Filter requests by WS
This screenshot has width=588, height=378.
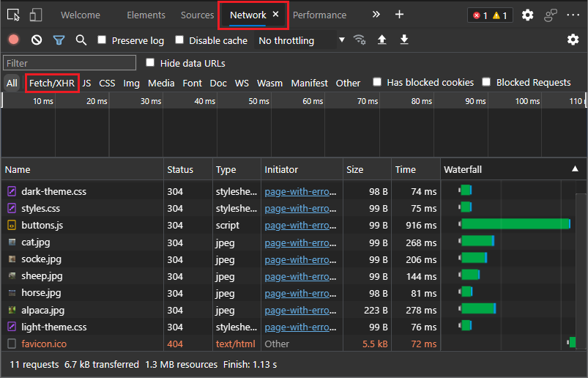click(x=242, y=83)
